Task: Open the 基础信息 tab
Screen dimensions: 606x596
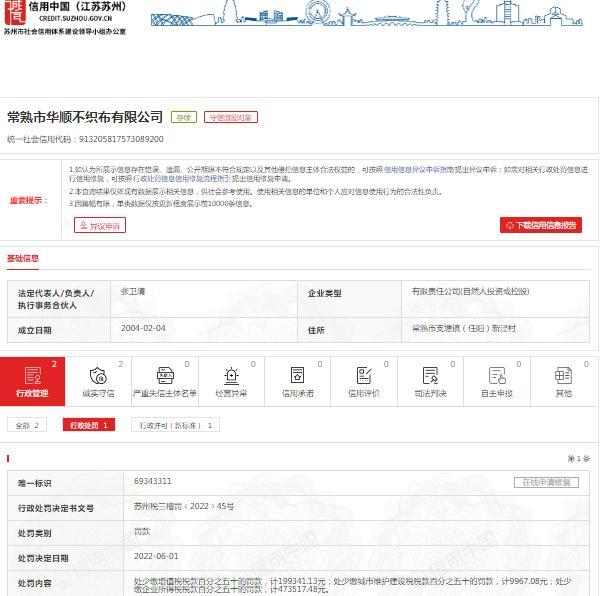Action: (x=23, y=258)
